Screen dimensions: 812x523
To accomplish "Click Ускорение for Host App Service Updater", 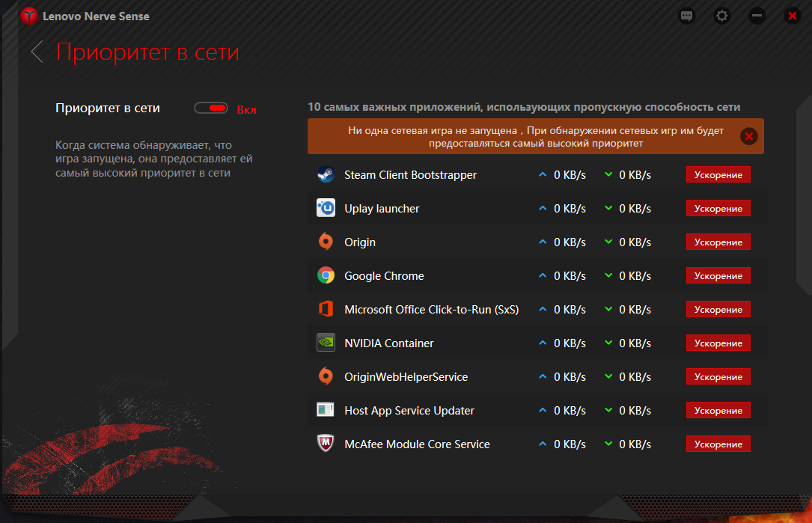I will click(x=718, y=410).
